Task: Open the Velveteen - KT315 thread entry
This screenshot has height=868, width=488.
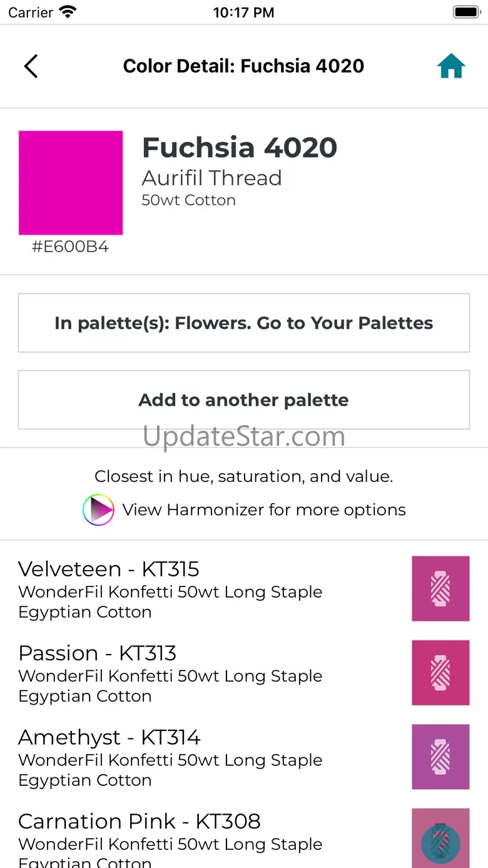Action: (170, 589)
